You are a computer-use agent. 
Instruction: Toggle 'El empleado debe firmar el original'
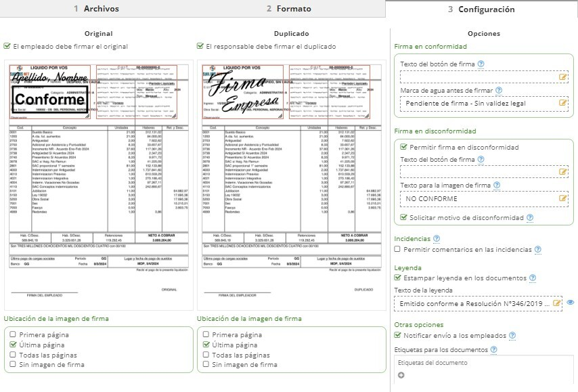[x=7, y=46]
